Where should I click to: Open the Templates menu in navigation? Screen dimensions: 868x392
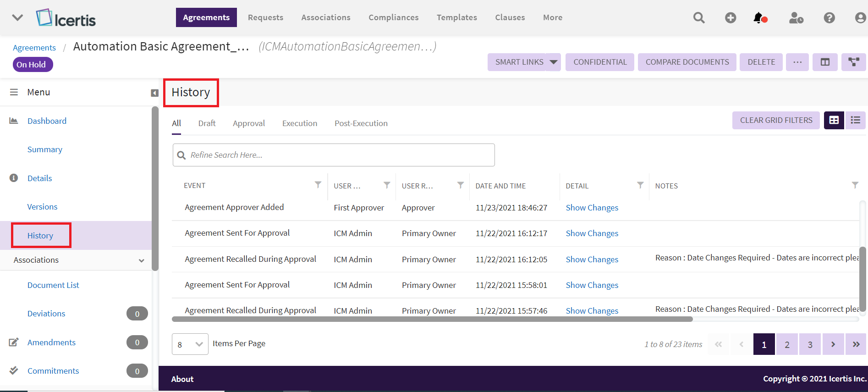pos(456,17)
